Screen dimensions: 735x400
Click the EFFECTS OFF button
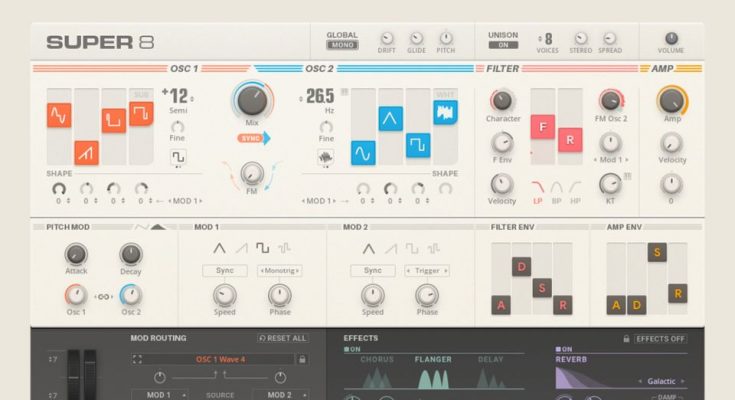click(x=661, y=339)
